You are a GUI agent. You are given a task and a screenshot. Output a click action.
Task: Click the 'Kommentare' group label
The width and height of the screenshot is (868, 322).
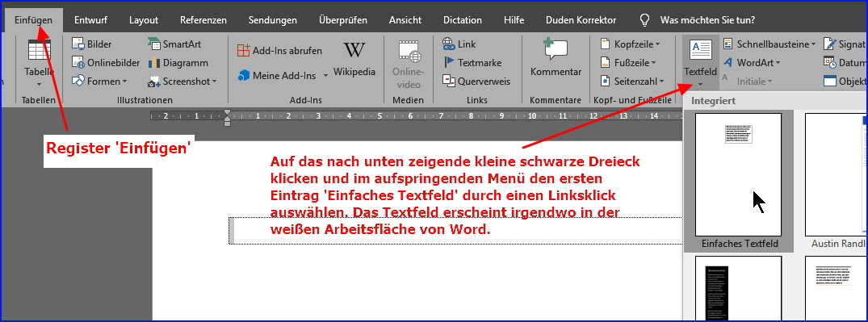[x=556, y=100]
